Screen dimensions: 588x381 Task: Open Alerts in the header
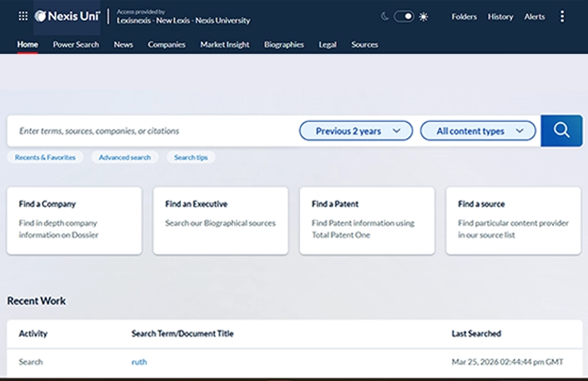tap(535, 17)
